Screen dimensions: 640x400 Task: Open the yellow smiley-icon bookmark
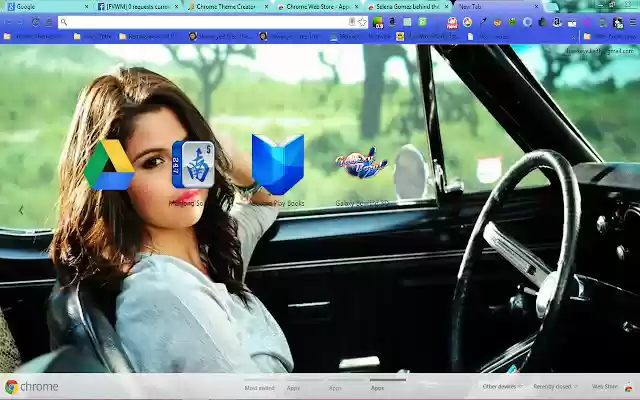(427, 37)
